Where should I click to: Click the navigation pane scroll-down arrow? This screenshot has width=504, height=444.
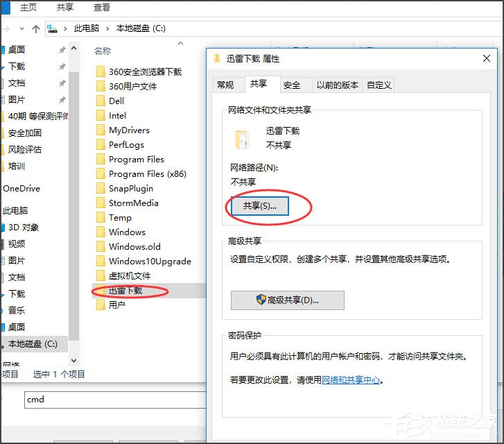[73, 360]
